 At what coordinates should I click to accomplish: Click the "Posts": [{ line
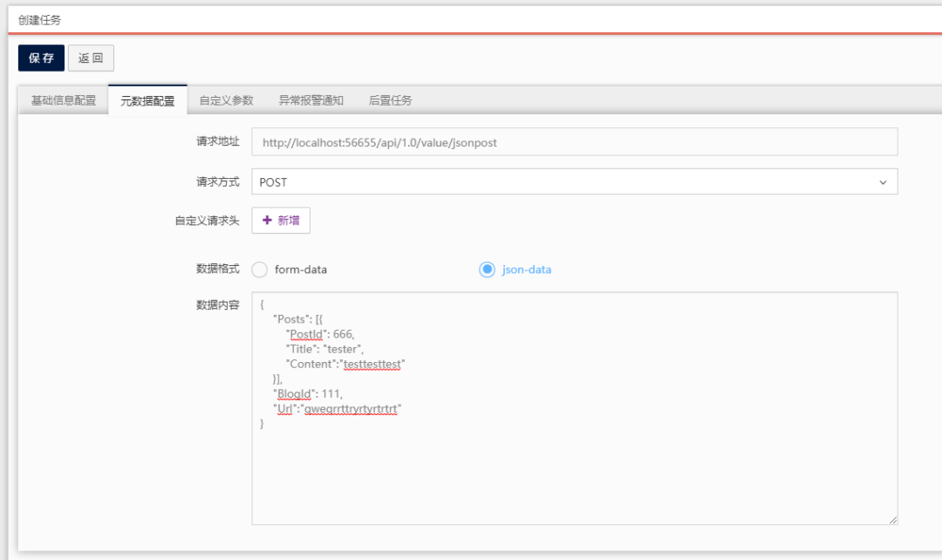[297, 319]
